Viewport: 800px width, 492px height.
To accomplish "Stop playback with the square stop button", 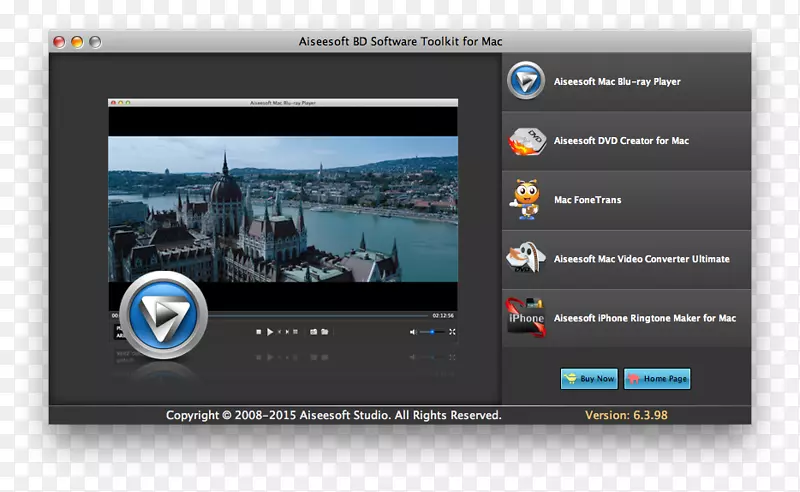I will tap(259, 331).
